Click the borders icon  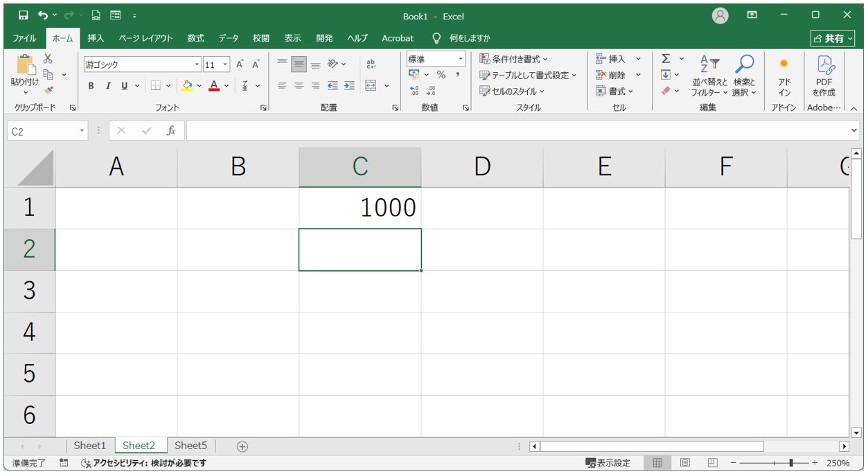[156, 86]
